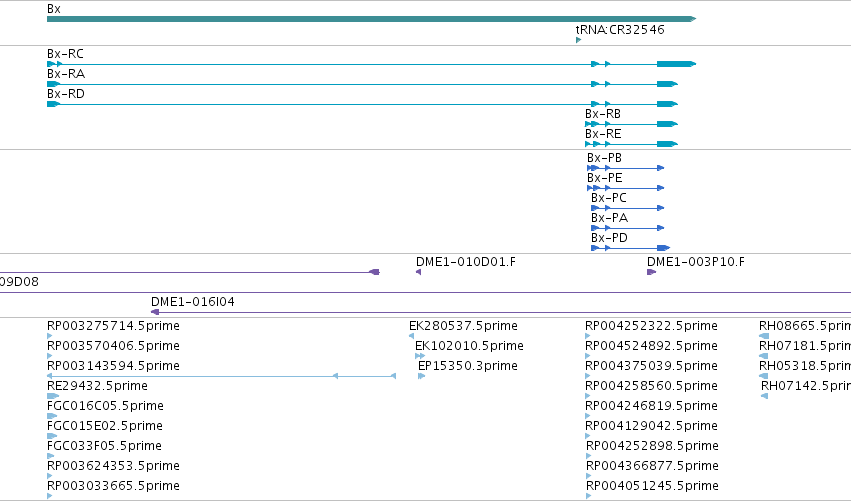Select the Bx-RD transcript label
Screen dimensions: 851x501
(x=66, y=94)
